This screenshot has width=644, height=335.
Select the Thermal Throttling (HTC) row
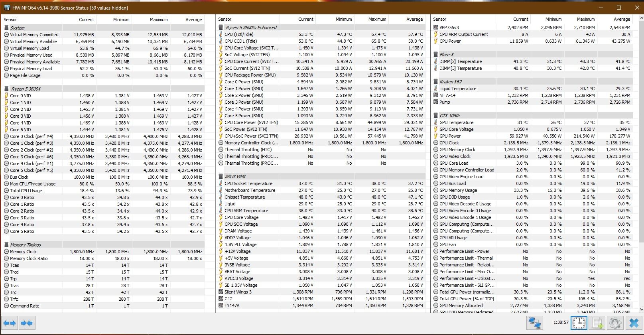[321, 150]
